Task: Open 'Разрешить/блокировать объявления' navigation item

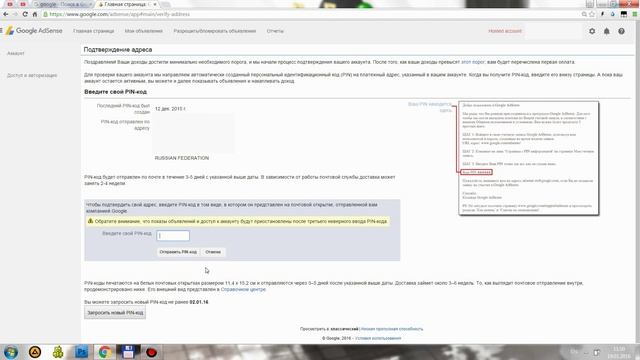Action: tap(215, 31)
